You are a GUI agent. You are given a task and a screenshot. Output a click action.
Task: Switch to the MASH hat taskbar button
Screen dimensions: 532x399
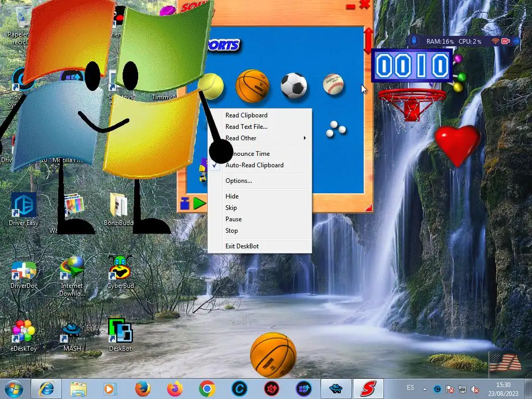[336, 389]
